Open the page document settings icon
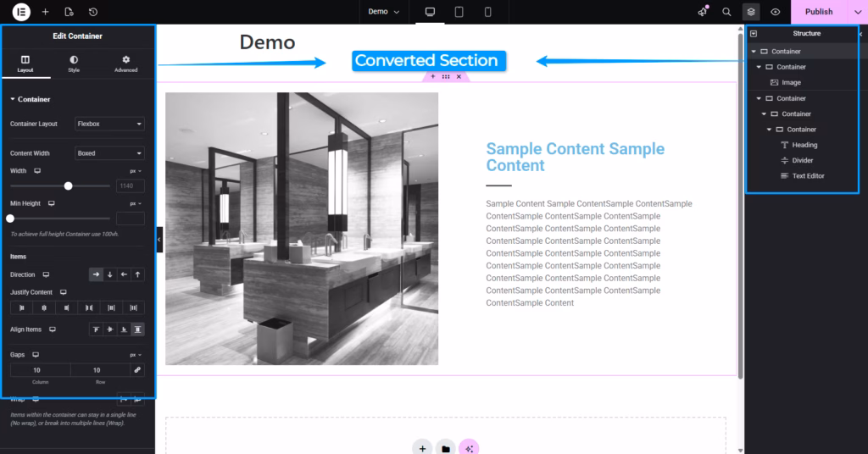This screenshot has height=454, width=868. [x=69, y=12]
